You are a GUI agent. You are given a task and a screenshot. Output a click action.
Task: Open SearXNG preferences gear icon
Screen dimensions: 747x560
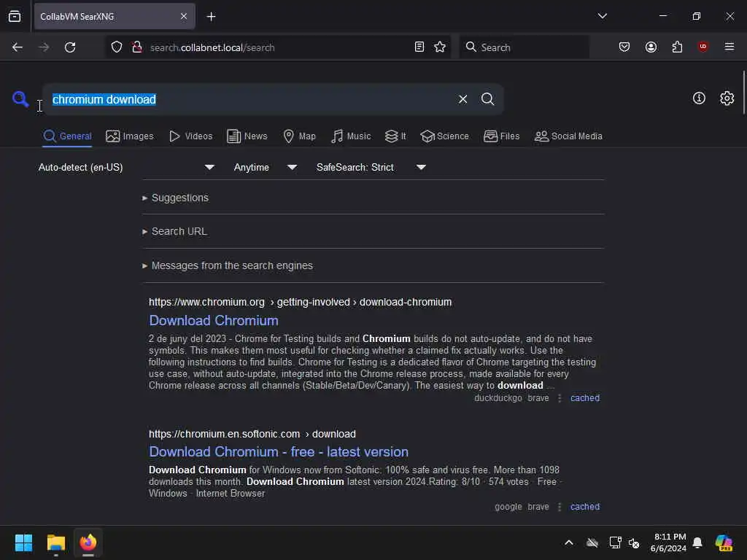coord(727,98)
